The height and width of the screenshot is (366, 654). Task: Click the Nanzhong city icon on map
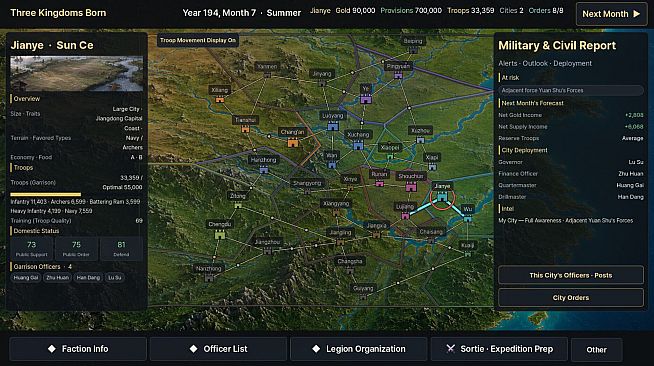(x=209, y=278)
